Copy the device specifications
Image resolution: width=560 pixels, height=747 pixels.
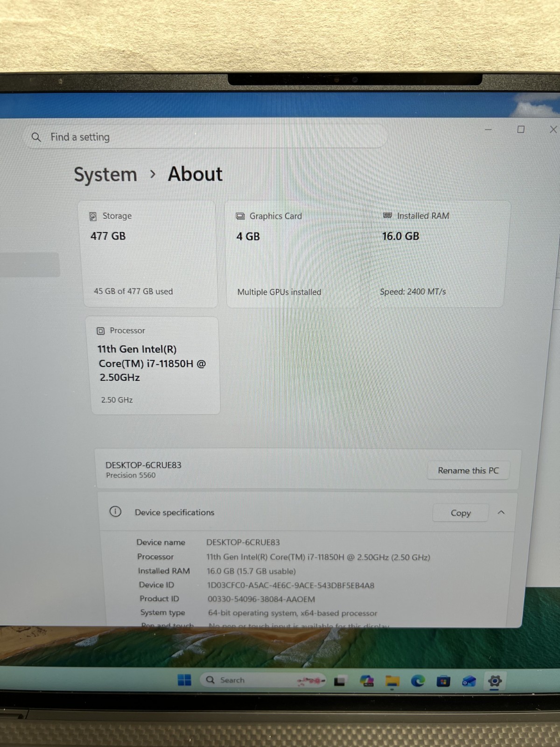tap(460, 513)
